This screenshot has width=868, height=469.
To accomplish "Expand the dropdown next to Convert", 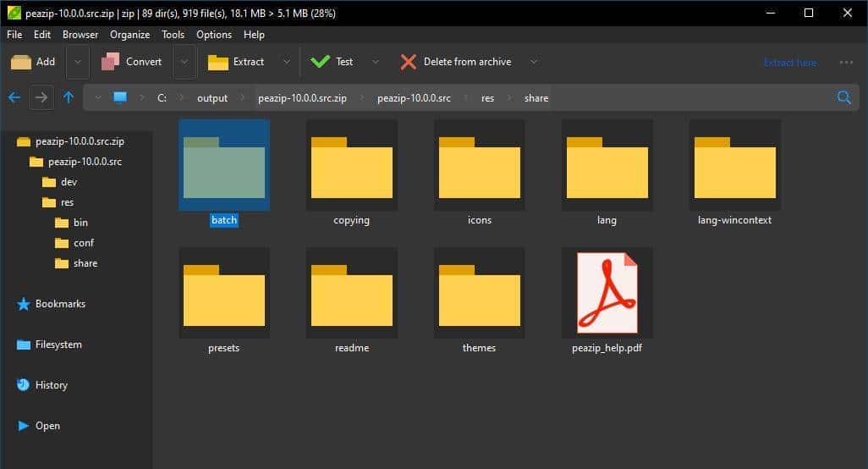I will click(x=184, y=62).
